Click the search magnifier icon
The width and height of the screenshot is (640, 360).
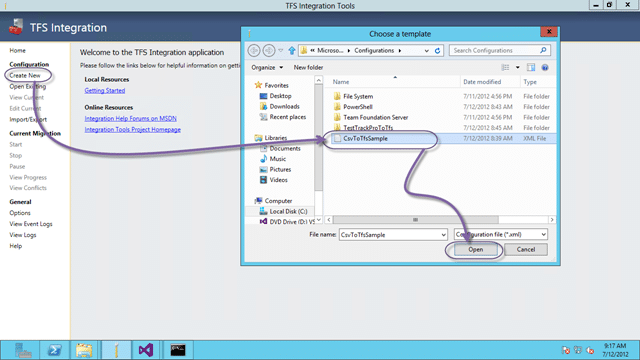pos(543,50)
